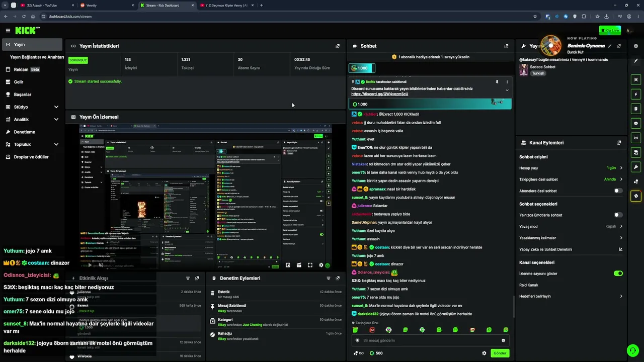Open Droplar ve ödüller sidebar item
This screenshot has width=644, height=362.
31,157
